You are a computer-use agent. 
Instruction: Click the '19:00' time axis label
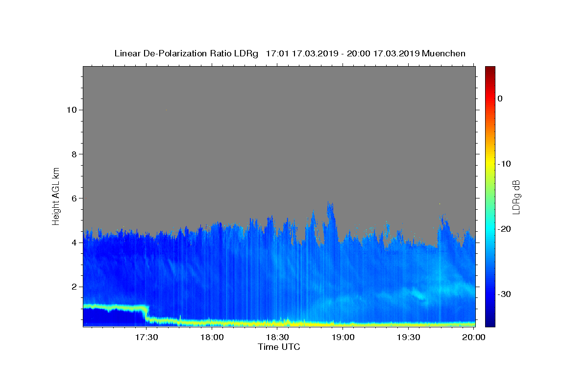(343, 338)
